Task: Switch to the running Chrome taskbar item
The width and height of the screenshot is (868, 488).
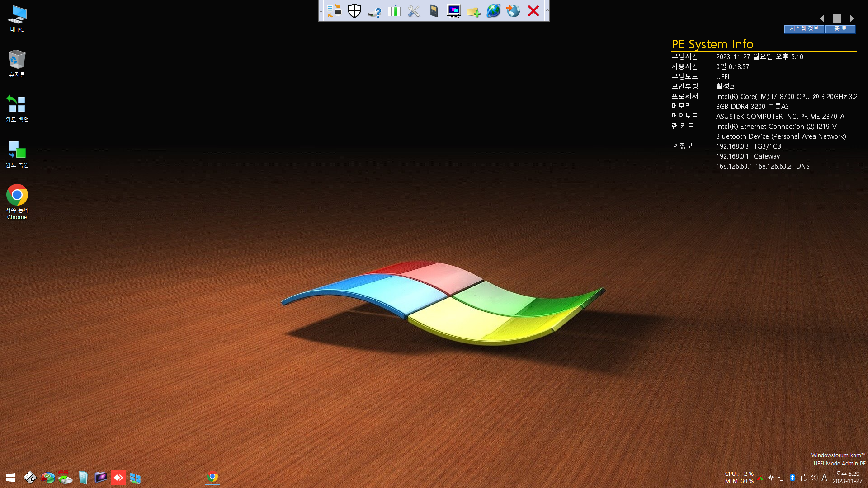Action: [212, 478]
